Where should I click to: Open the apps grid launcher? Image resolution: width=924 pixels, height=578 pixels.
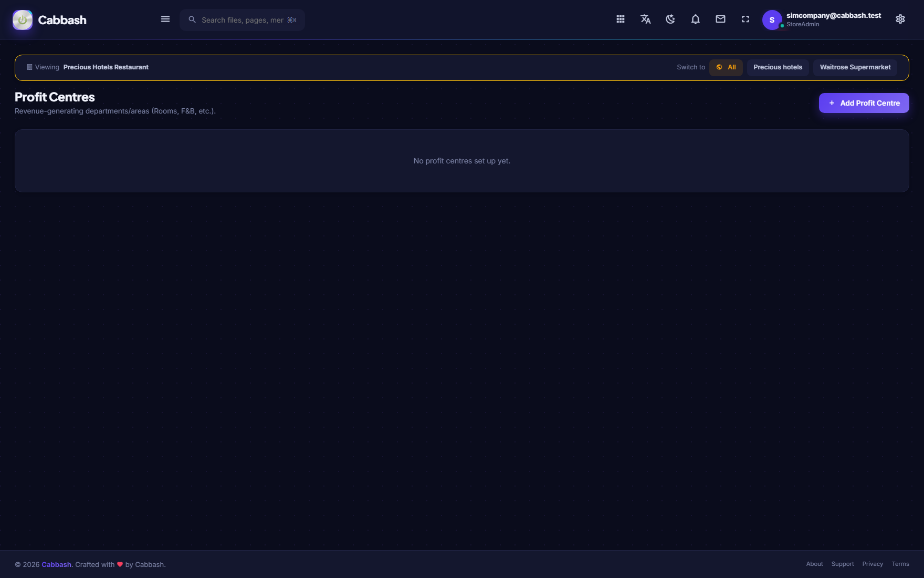point(621,19)
